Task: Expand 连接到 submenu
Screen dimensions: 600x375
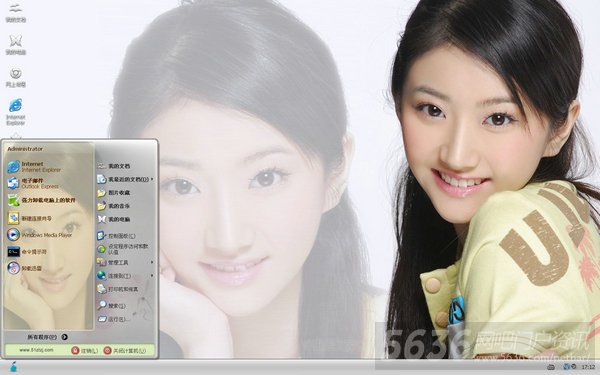Action: tap(125, 276)
